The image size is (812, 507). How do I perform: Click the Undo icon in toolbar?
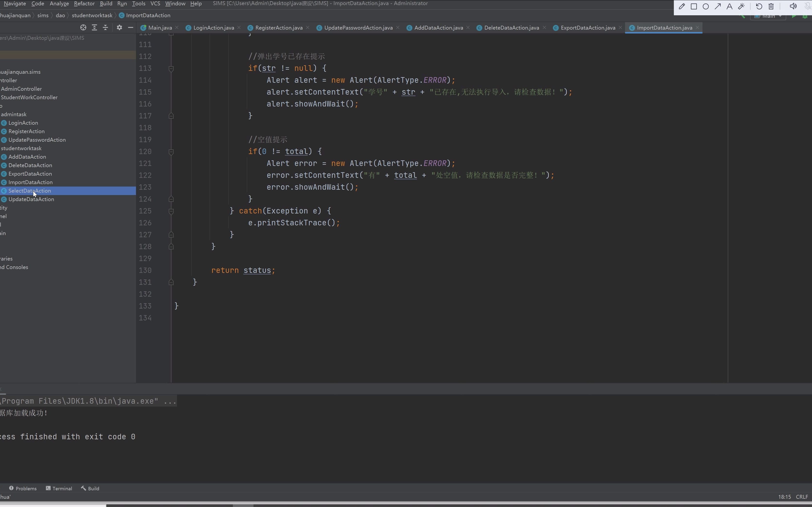(x=759, y=6)
